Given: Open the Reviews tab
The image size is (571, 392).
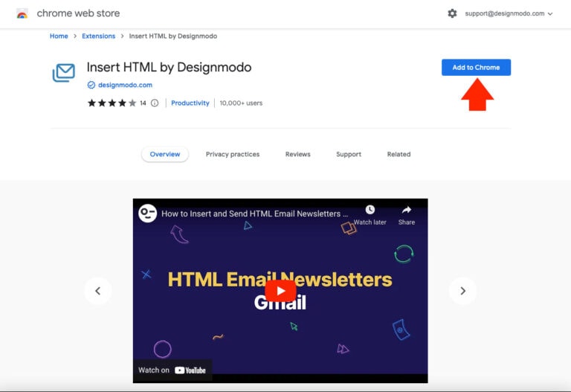Looking at the screenshot, I should (x=297, y=155).
